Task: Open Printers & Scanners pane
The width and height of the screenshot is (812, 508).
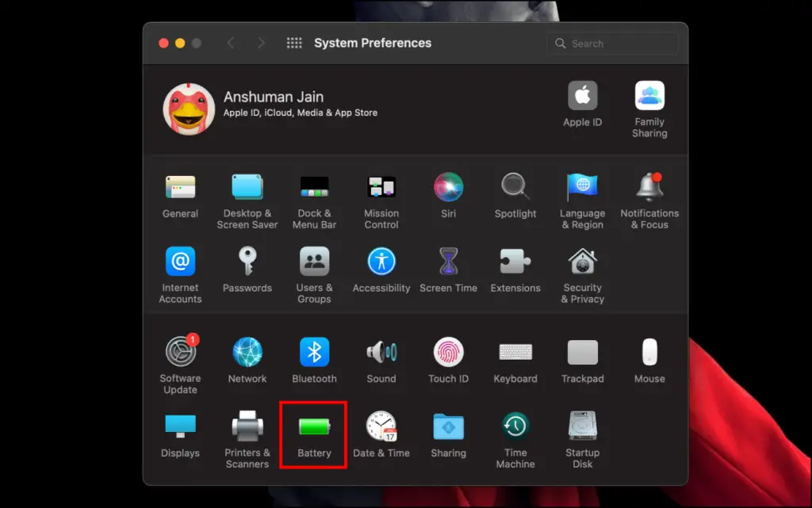Action: [x=247, y=426]
